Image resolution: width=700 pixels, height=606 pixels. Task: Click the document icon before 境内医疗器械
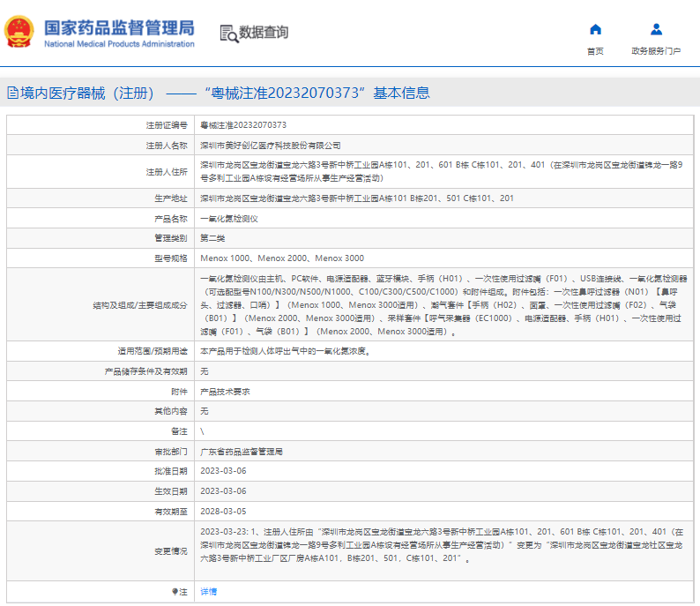tap(12, 93)
